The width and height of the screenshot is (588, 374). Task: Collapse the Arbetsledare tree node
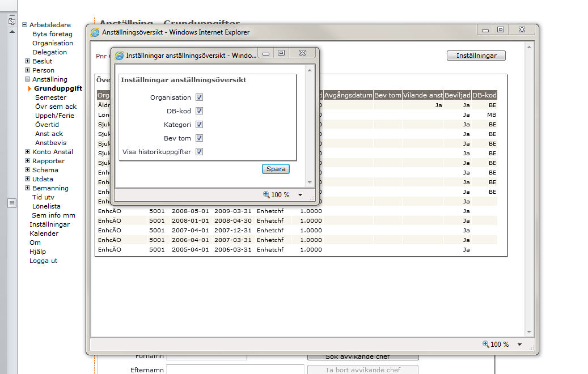(x=25, y=25)
